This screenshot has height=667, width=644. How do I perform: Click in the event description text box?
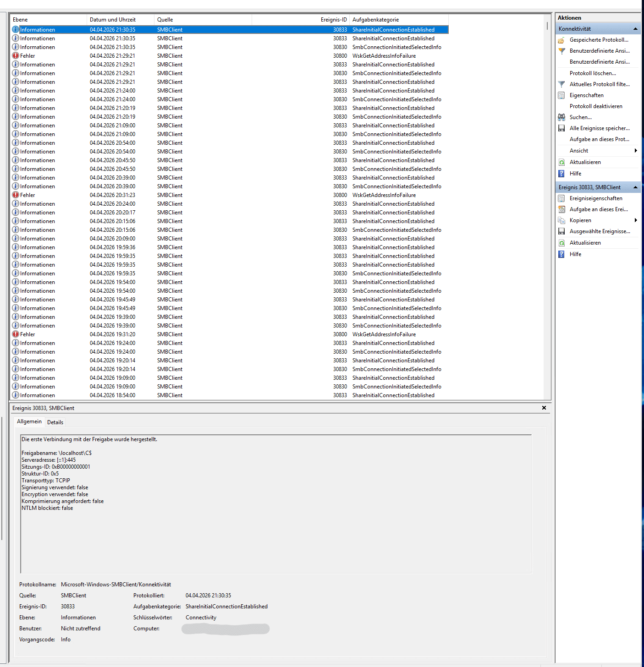(x=276, y=504)
